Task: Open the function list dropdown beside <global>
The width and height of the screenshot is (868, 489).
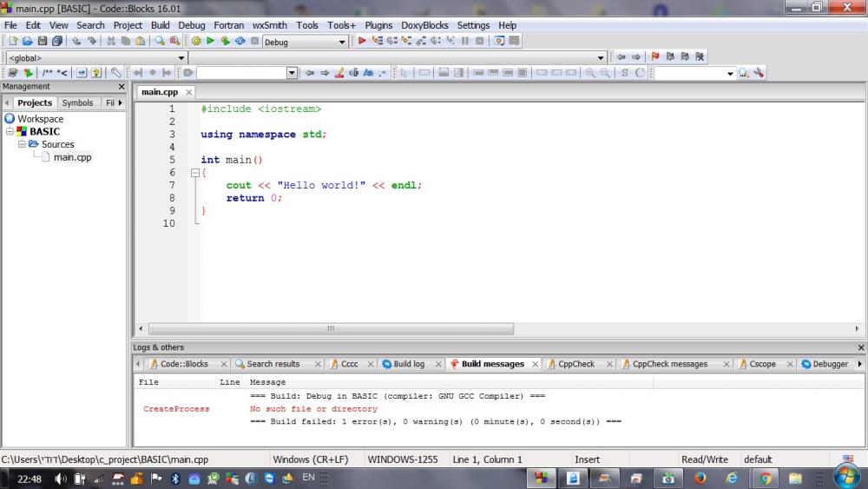Action: 601,57
